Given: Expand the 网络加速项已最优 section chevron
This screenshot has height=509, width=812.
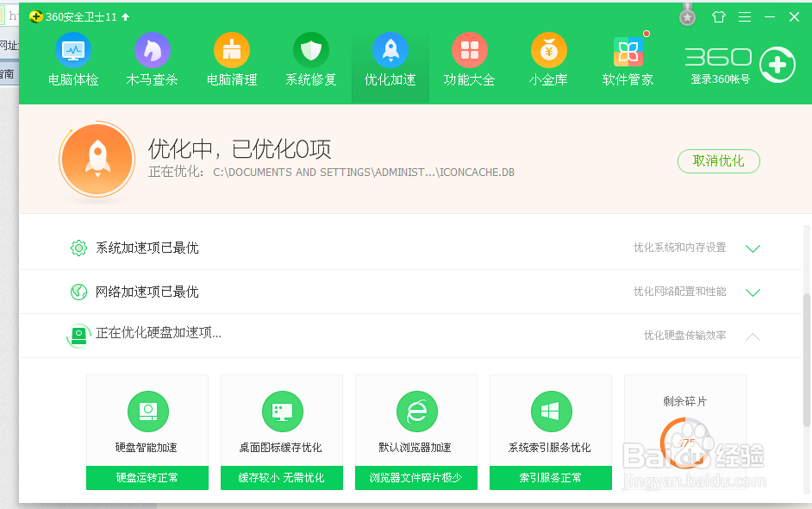Looking at the screenshot, I should [x=753, y=292].
